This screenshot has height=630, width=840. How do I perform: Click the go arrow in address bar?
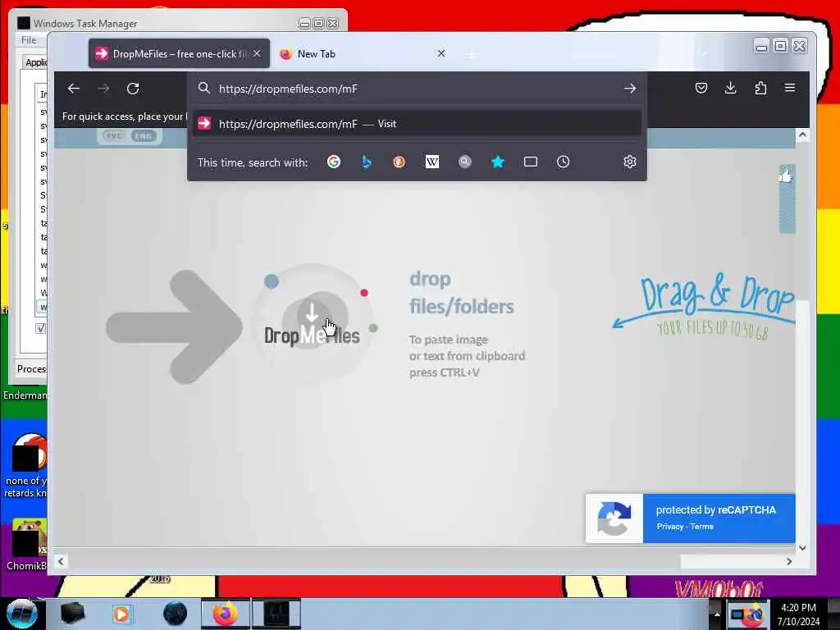(x=629, y=89)
